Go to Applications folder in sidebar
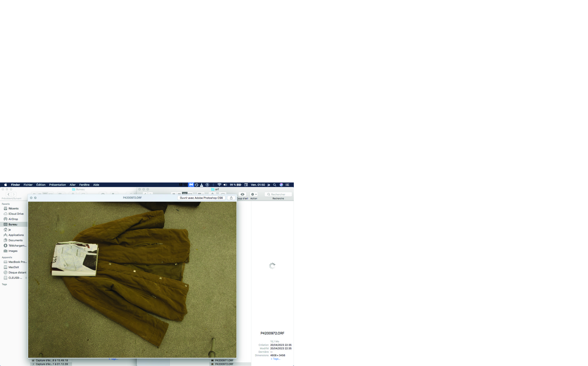588x366 pixels. click(16, 235)
